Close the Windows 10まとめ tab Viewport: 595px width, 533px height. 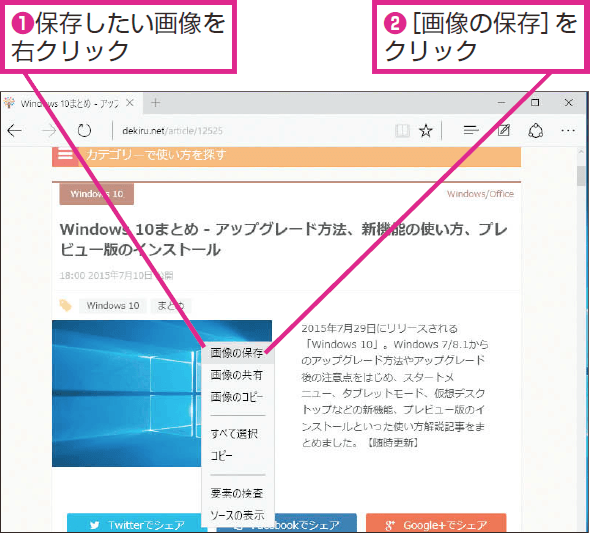(x=130, y=103)
